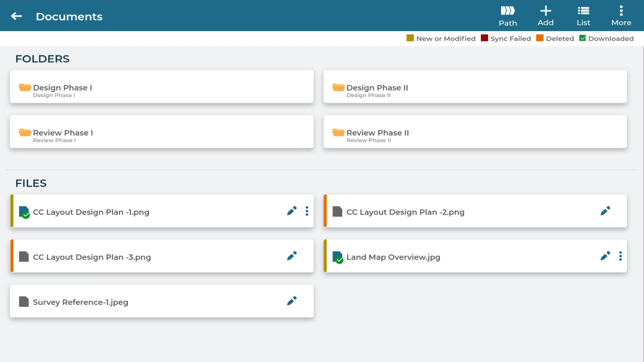
Task: Switch to List view
Action: pyautogui.click(x=584, y=16)
